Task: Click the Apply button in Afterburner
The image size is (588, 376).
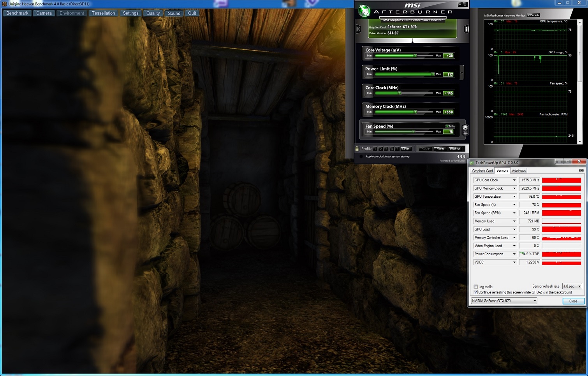Action: [x=426, y=149]
